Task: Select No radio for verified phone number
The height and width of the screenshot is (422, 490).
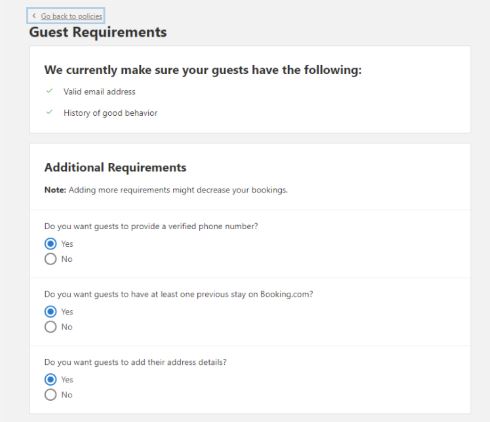Action: click(x=50, y=259)
